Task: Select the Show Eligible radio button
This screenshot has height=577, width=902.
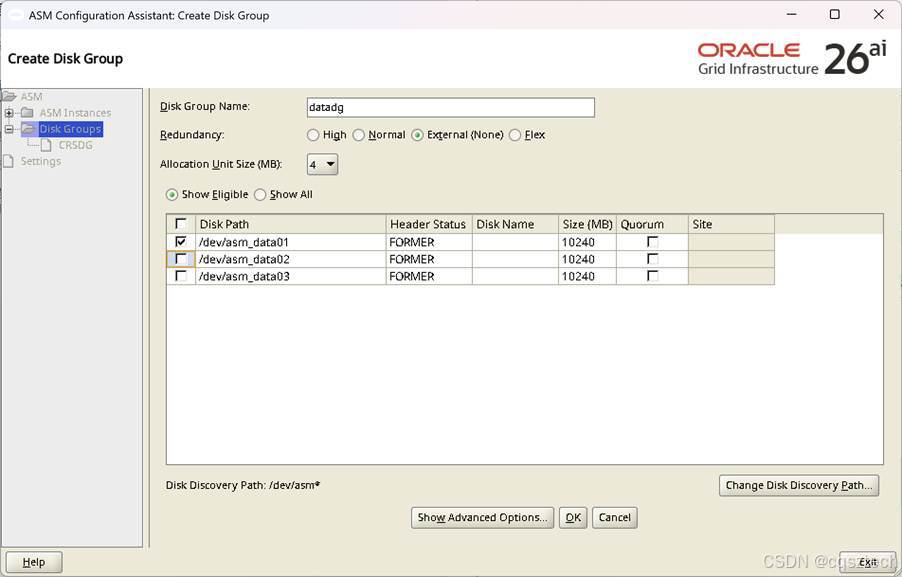Action: tap(171, 194)
